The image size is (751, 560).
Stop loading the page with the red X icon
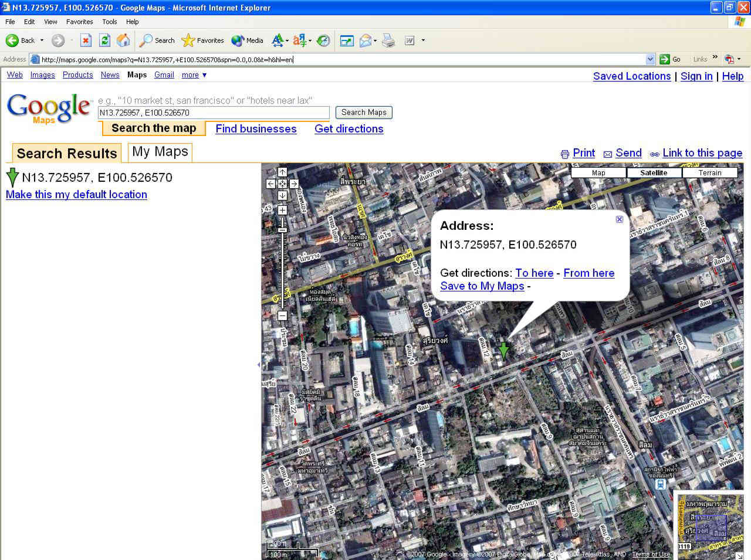click(86, 40)
